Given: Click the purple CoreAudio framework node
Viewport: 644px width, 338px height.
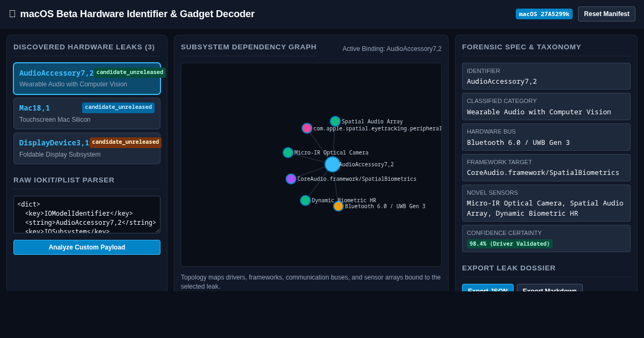Looking at the screenshot, I should [291, 179].
